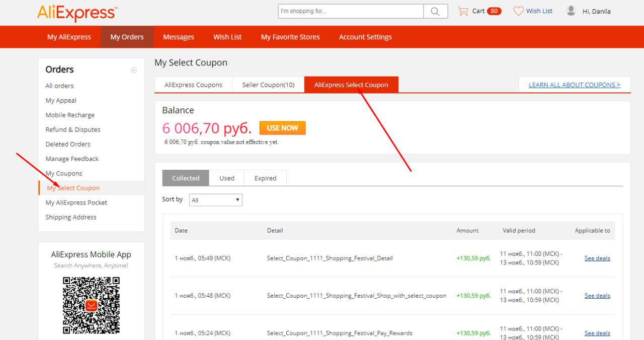This screenshot has width=644, height=340.
Task: Click the mobile app QR code
Action: click(x=91, y=305)
